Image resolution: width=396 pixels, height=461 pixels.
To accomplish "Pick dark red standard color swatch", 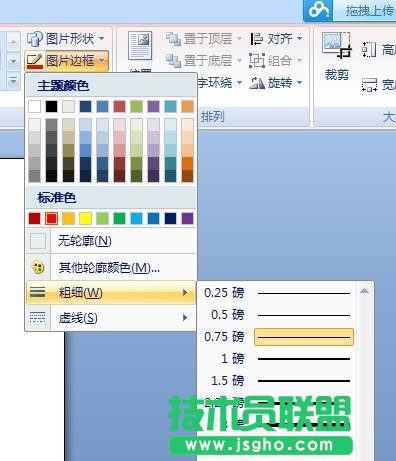I will pyautogui.click(x=34, y=218).
